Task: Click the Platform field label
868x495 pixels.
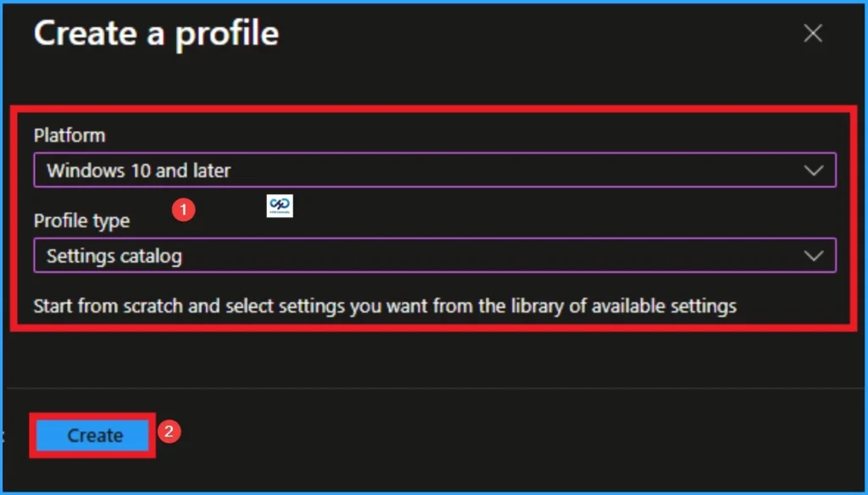Action: point(70,135)
